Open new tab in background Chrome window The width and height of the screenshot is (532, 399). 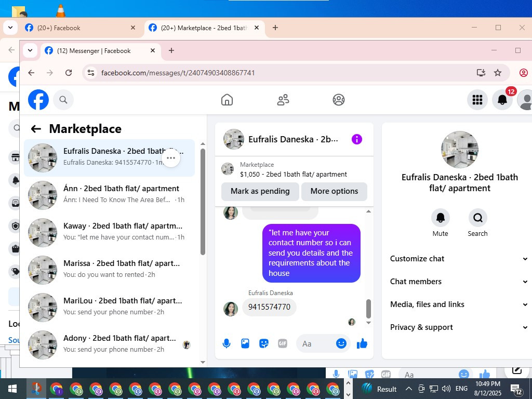[x=275, y=28]
